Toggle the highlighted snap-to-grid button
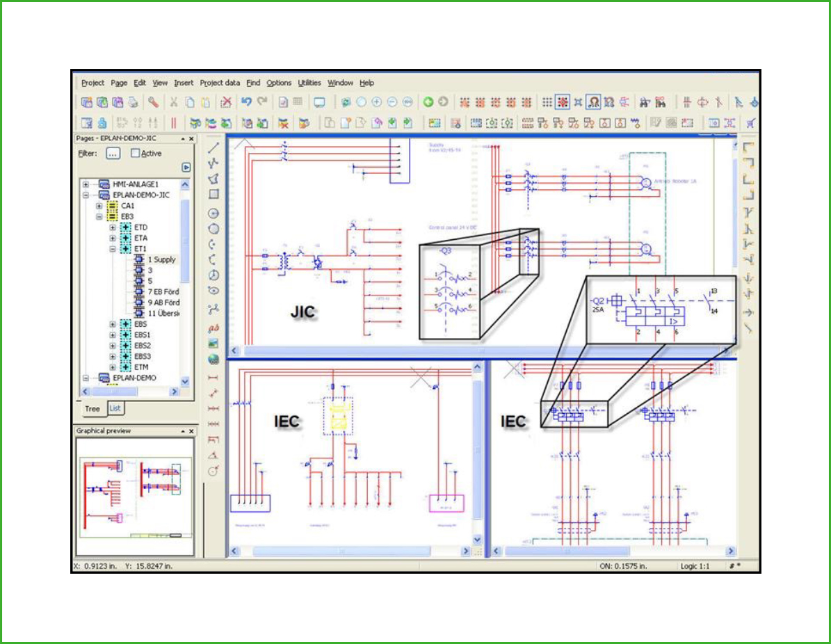The height and width of the screenshot is (644, 831). (563, 102)
